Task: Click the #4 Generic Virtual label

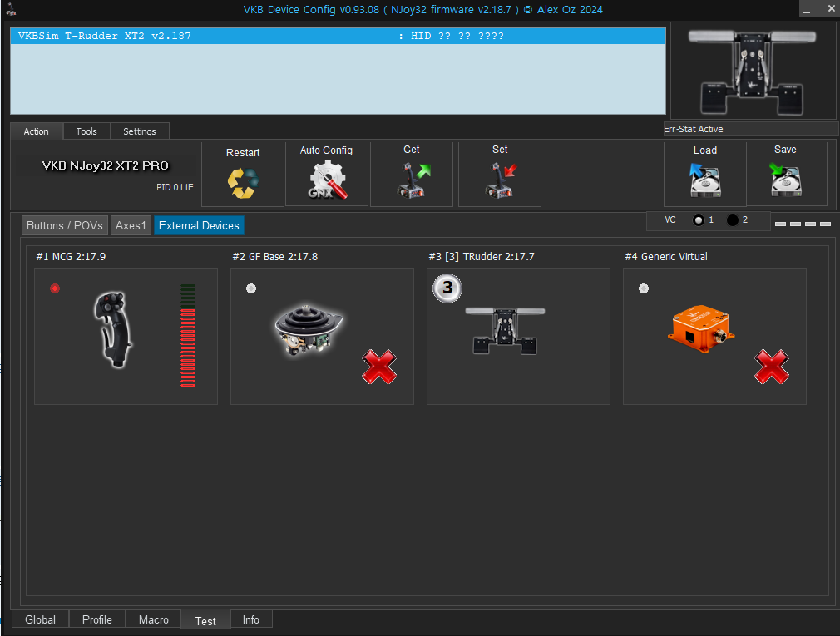Action: pos(666,256)
